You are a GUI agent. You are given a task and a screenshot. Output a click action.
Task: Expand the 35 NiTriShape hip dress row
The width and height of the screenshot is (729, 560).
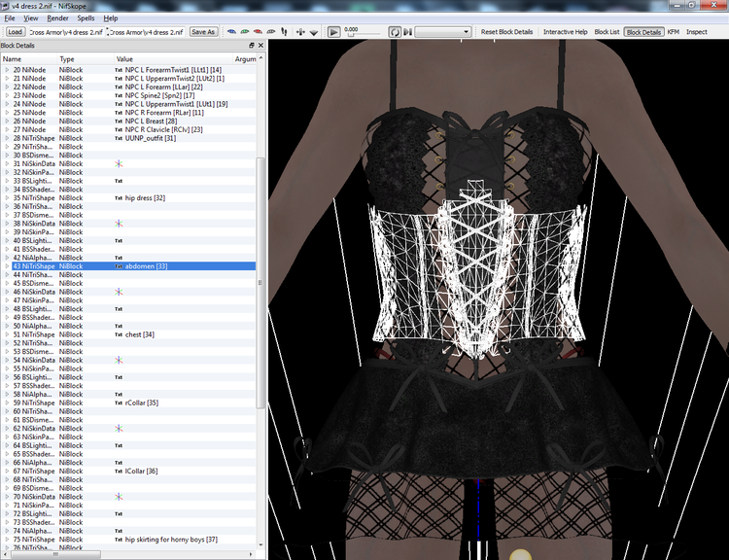pos(7,197)
